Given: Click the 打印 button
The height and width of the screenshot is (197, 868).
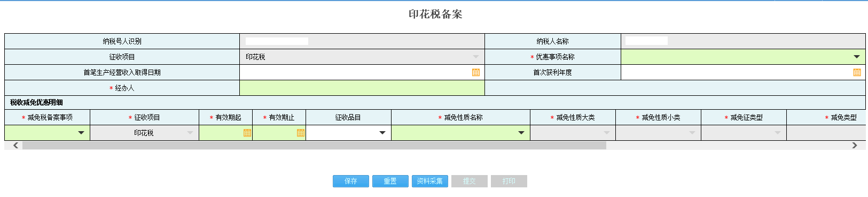Looking at the screenshot, I should tap(509, 181).
